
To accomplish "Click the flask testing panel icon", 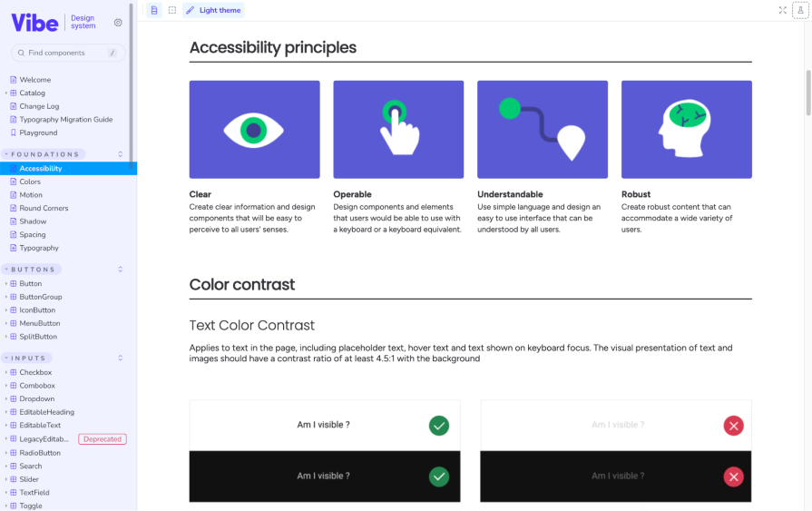I will pyautogui.click(x=800, y=10).
